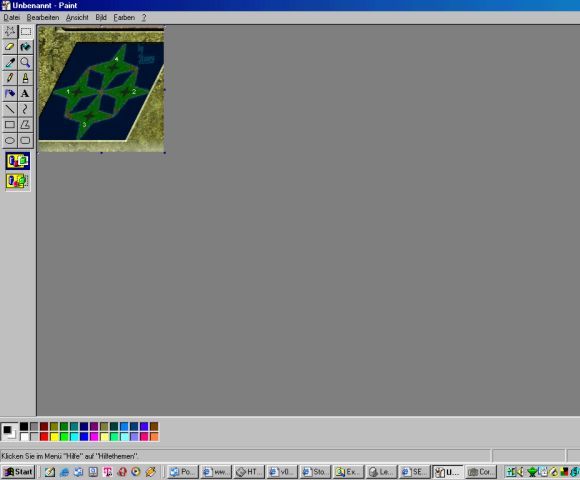Select the Free-form select tool
The image size is (580, 480).
pyautogui.click(x=10, y=31)
